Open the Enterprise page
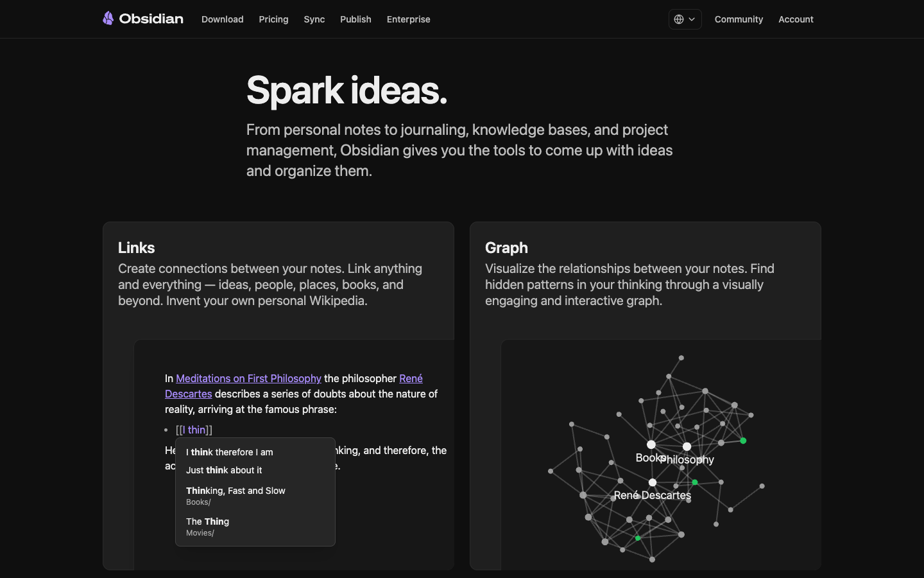Screen dimensions: 924x578 pyautogui.click(x=408, y=19)
